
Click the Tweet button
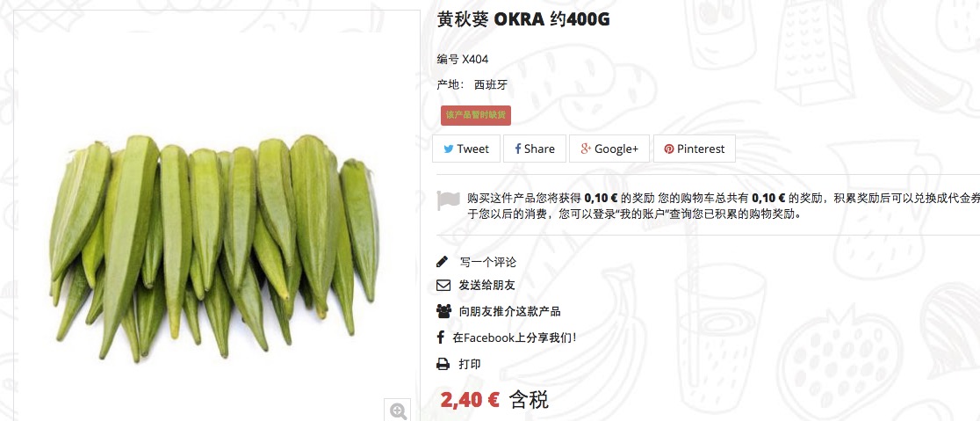tap(466, 149)
